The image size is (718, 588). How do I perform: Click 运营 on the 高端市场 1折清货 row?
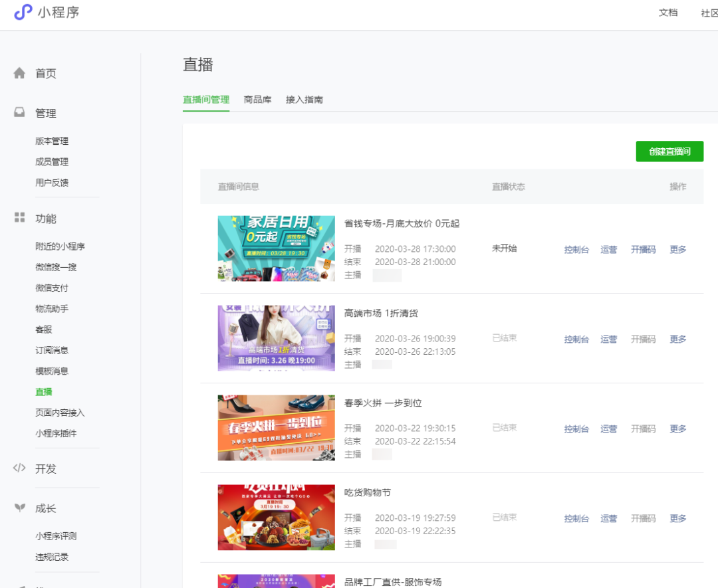608,339
